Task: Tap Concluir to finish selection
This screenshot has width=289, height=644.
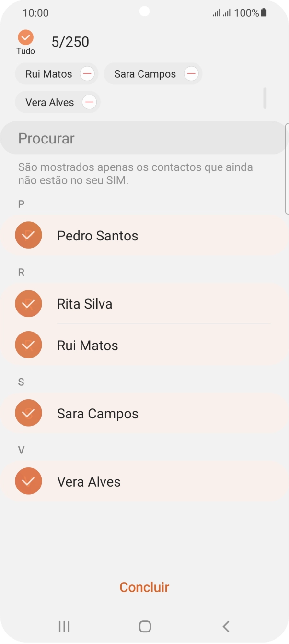Action: tap(144, 586)
